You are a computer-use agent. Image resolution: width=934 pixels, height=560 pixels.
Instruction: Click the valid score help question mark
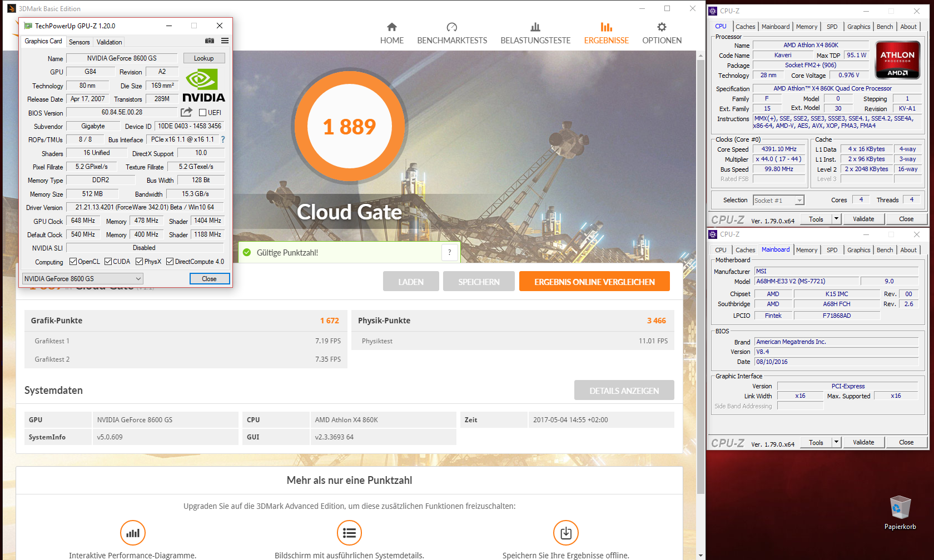[450, 252]
